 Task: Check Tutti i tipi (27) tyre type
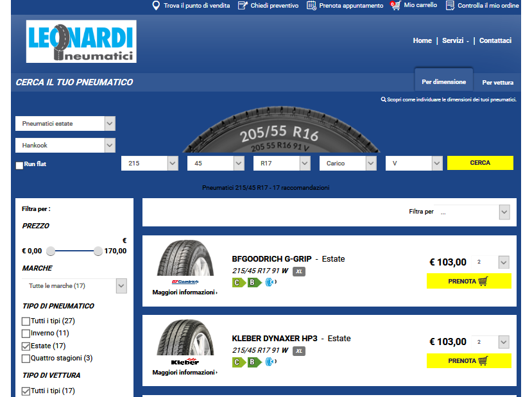[26, 321]
